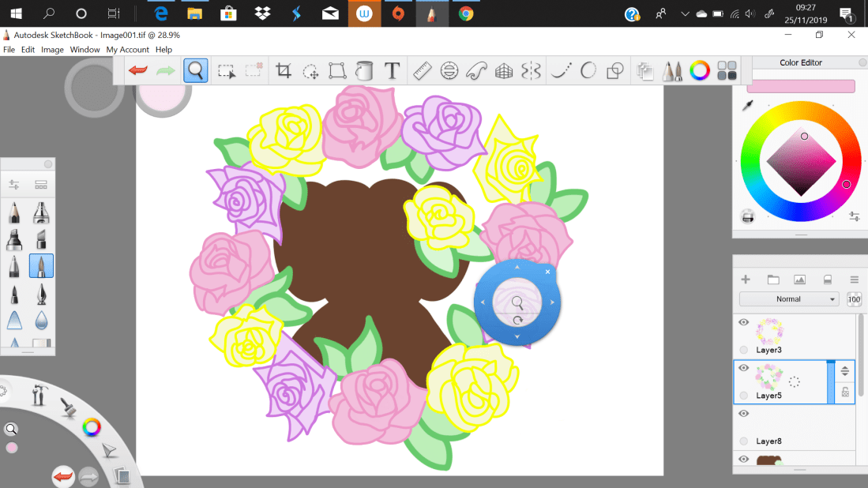Toggle visibility of Layer8

coord(743,414)
